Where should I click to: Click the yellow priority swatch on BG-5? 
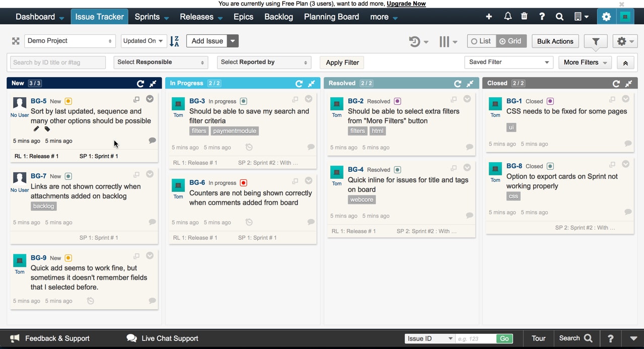(68, 101)
